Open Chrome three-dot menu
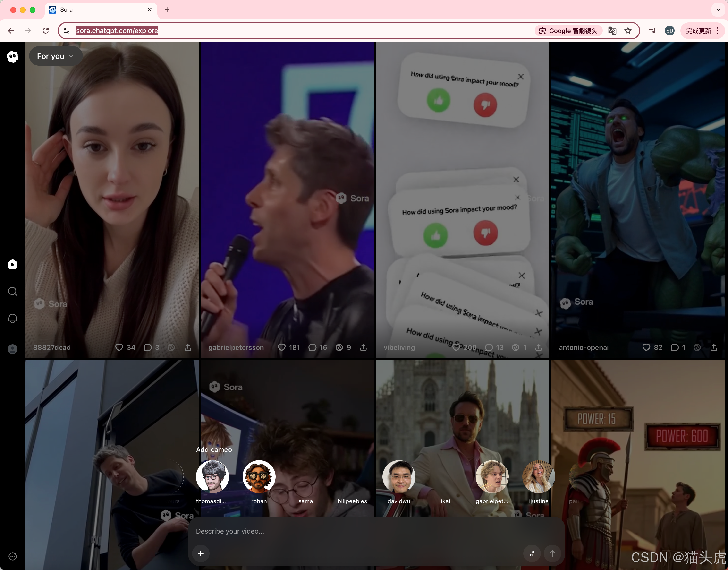The height and width of the screenshot is (570, 728). coord(717,31)
